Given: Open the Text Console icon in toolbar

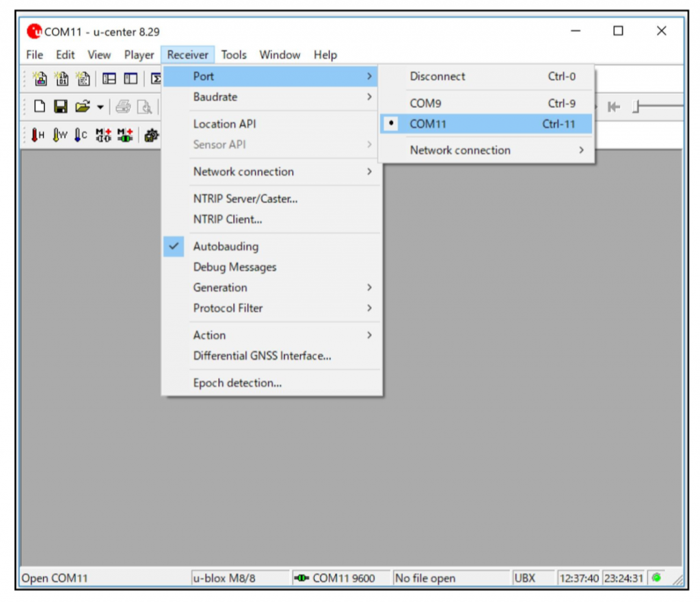Looking at the screenshot, I should (83, 79).
